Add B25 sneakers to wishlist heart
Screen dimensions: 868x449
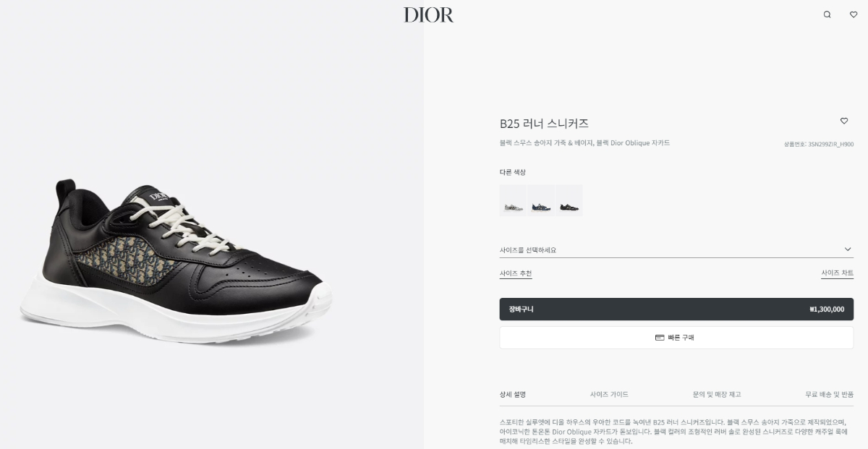[843, 121]
